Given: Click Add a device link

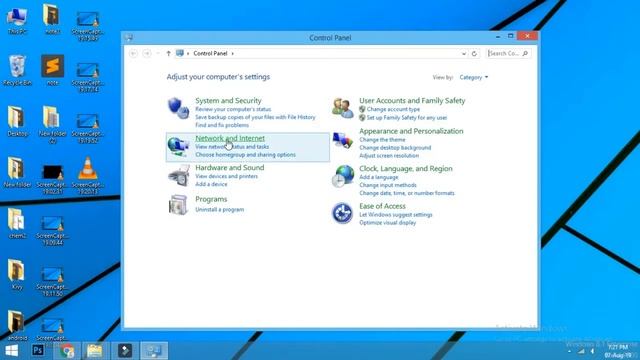Looking at the screenshot, I should 211,184.
